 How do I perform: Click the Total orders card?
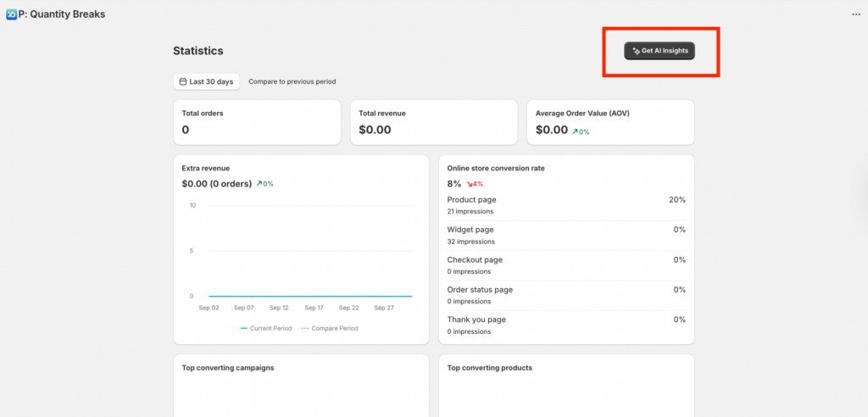click(256, 122)
